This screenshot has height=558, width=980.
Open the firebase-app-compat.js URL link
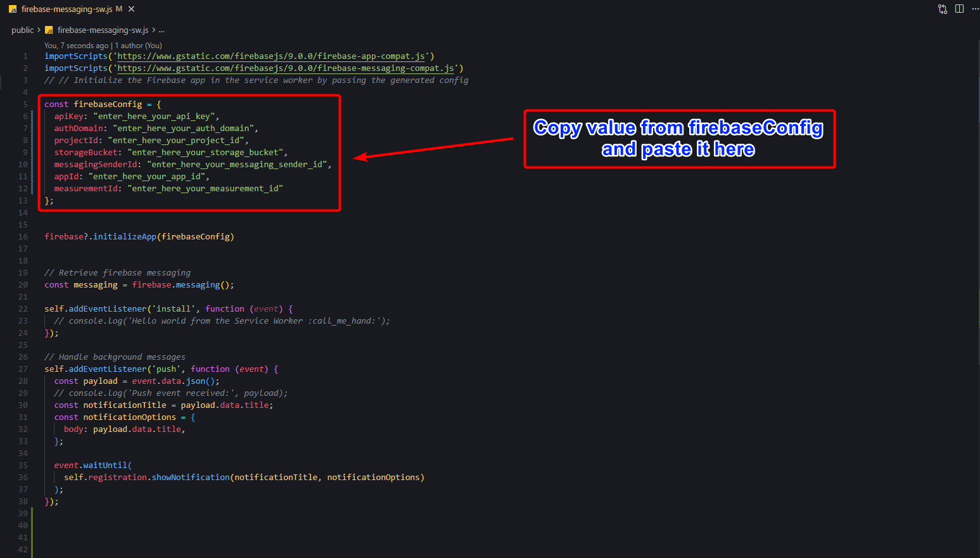pyautogui.click(x=271, y=56)
